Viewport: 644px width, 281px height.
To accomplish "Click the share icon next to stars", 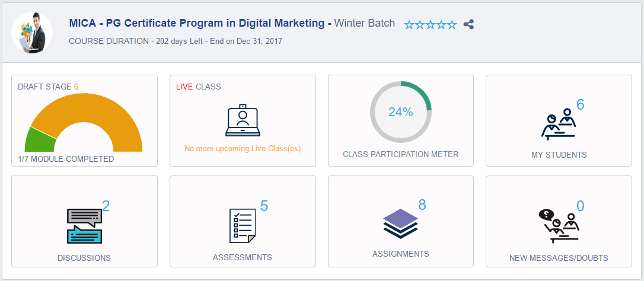I will click(x=468, y=25).
